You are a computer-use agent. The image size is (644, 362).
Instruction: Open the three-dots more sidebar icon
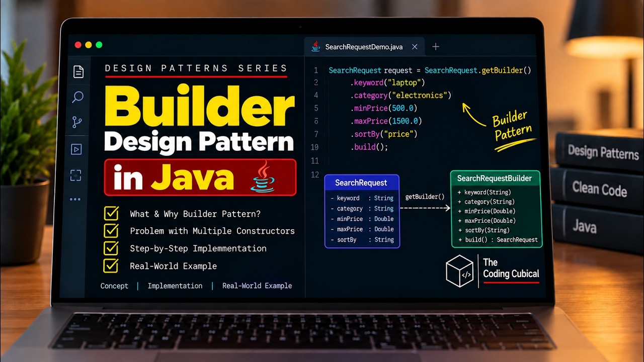pyautogui.click(x=75, y=200)
